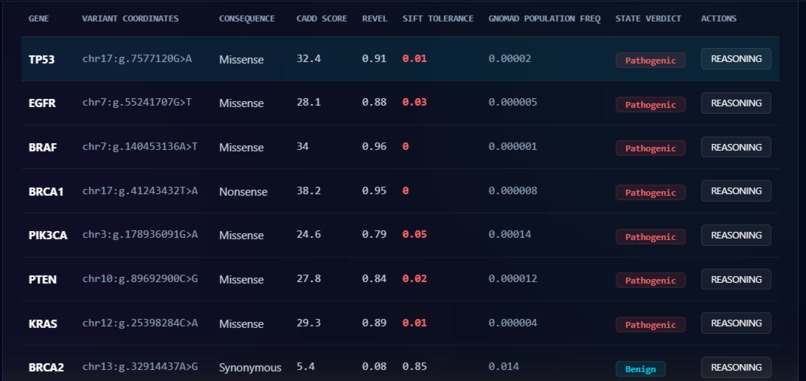Image resolution: width=806 pixels, height=381 pixels.
Task: Click SIFT tolerance value 0.05
Action: pyautogui.click(x=414, y=234)
